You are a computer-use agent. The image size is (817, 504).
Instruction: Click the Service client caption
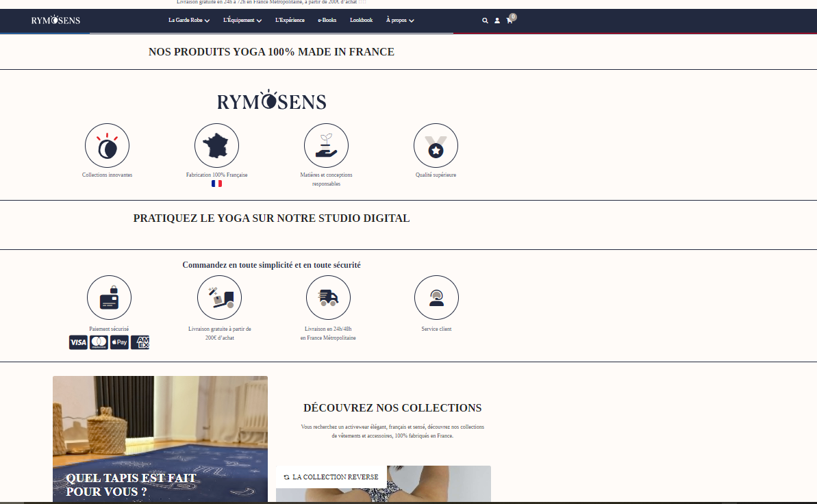click(x=437, y=329)
